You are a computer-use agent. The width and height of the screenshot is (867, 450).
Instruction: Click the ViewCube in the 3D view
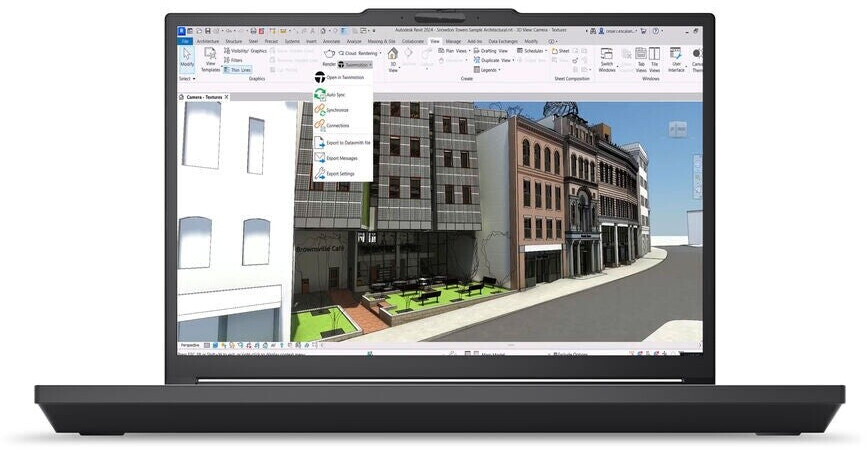[677, 129]
